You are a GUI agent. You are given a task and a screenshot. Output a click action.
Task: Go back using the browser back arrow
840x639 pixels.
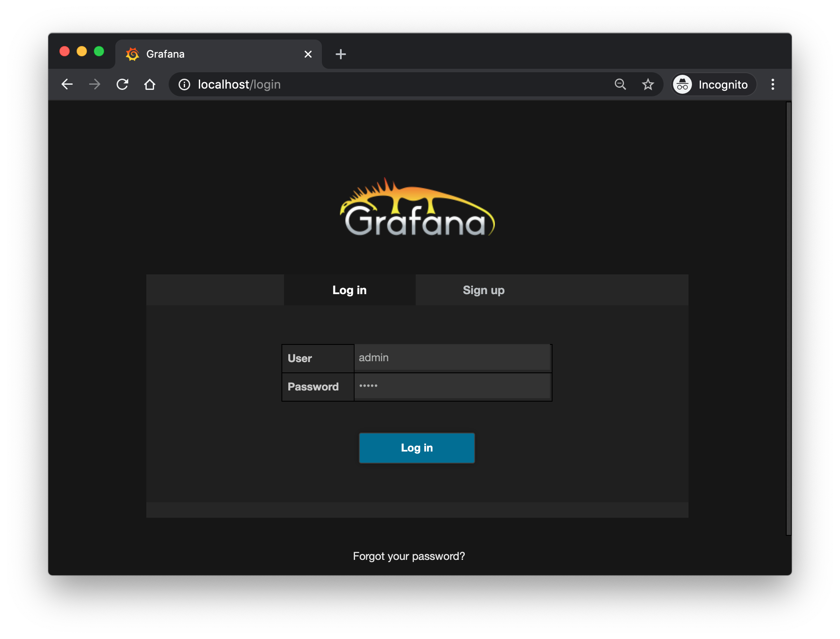click(x=67, y=84)
